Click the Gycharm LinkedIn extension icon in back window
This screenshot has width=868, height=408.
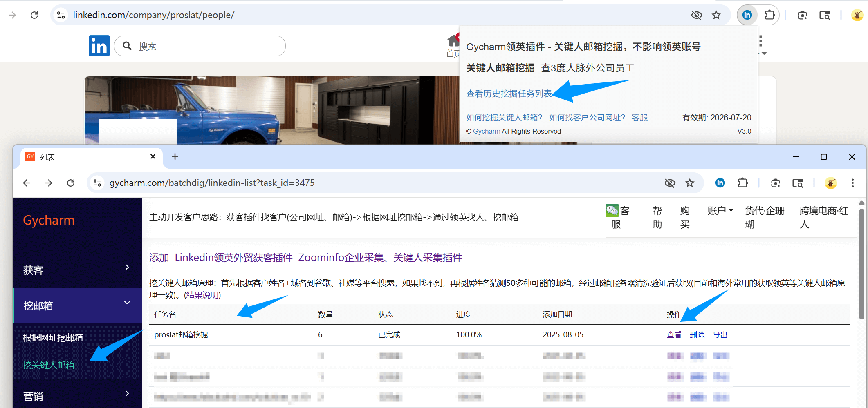point(747,15)
